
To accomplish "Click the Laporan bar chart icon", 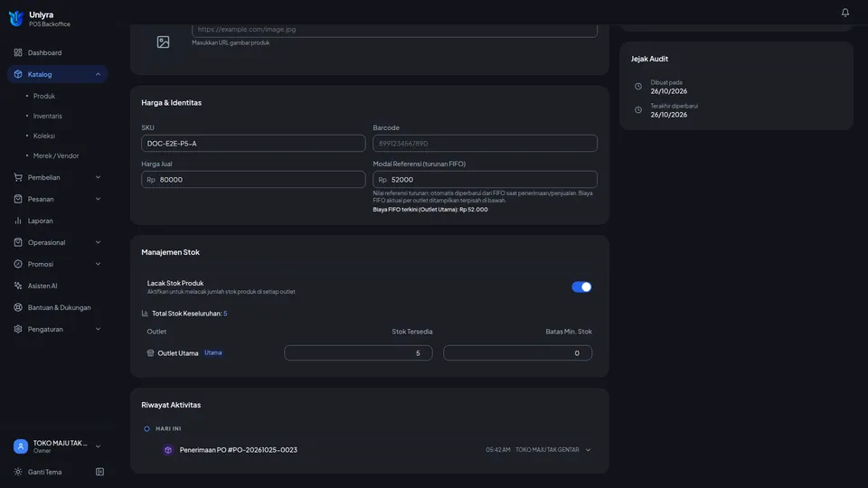I will (18, 221).
